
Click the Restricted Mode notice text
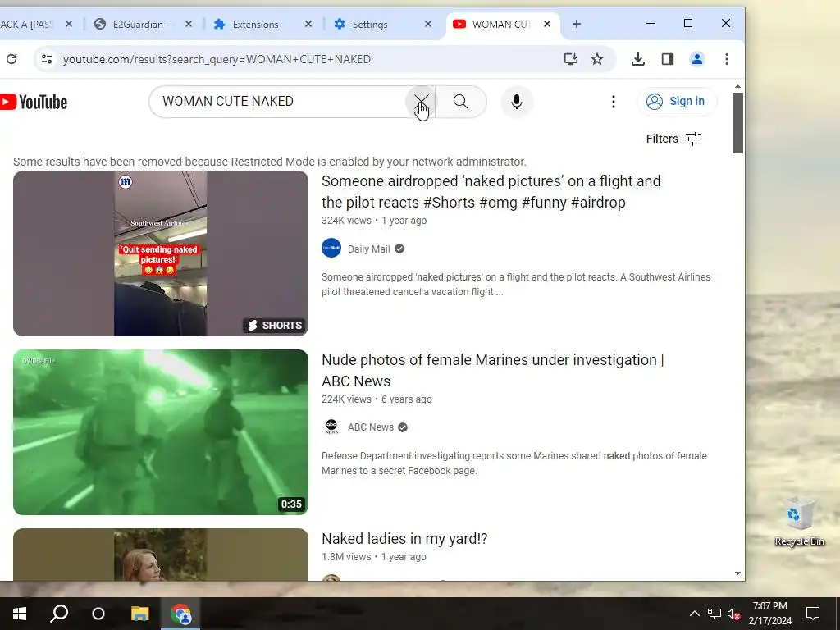coord(269,162)
